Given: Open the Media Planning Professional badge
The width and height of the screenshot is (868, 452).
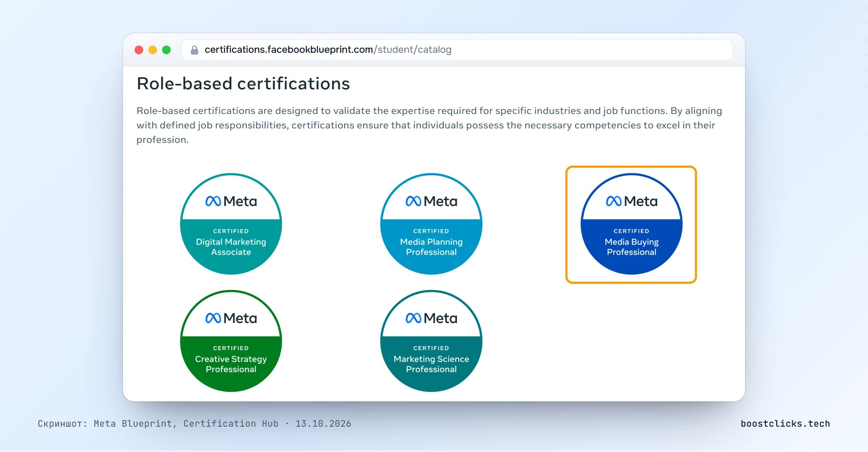Looking at the screenshot, I should coord(431,224).
